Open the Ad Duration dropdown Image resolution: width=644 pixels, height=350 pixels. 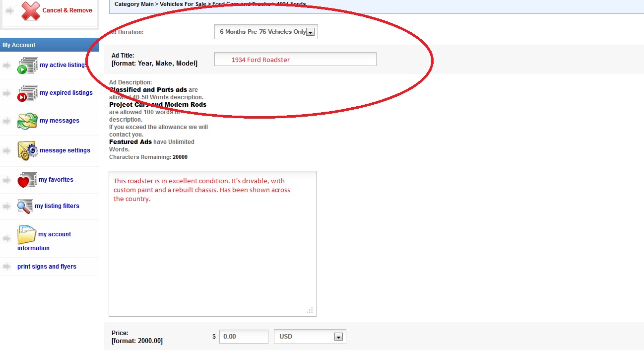click(266, 32)
